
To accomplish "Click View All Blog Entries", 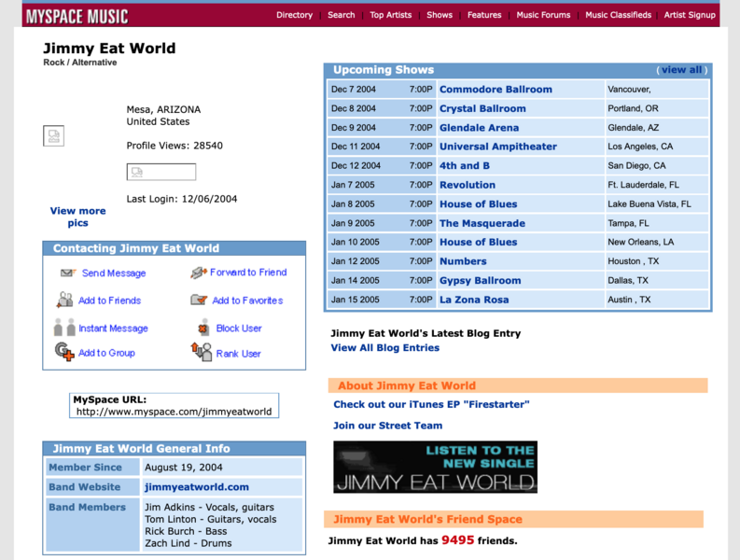I will [385, 347].
